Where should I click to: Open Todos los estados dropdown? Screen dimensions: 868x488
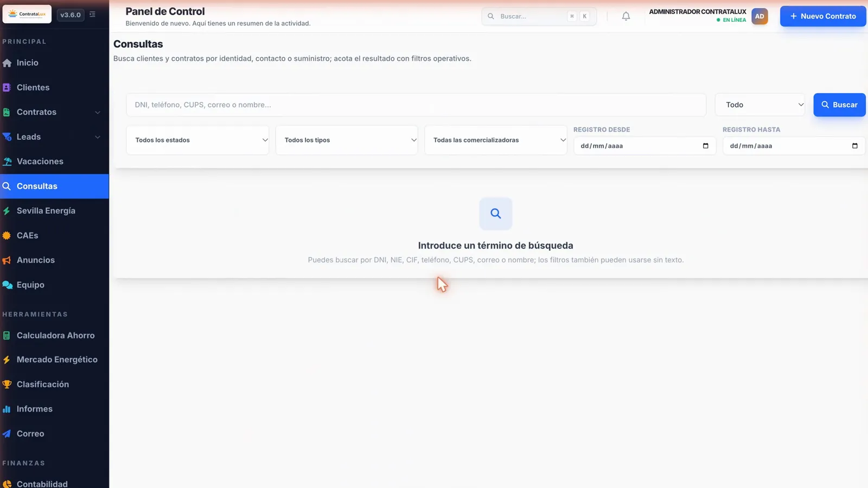pyautogui.click(x=198, y=140)
